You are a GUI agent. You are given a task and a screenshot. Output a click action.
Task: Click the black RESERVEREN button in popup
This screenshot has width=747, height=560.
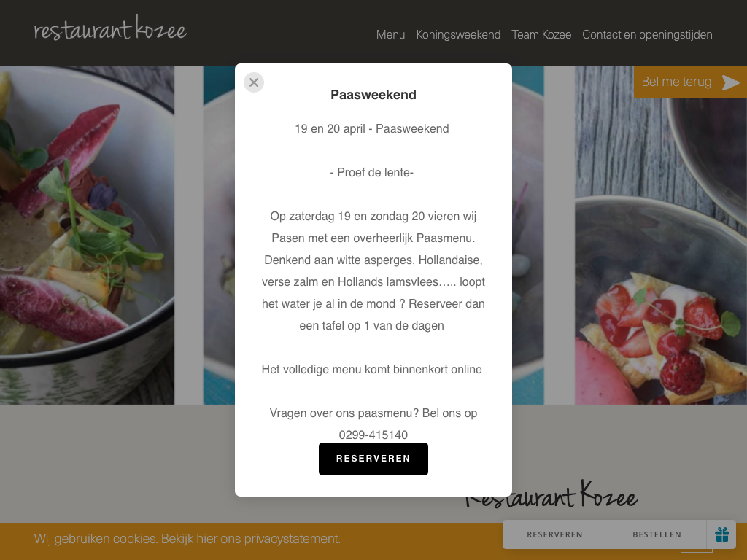coord(373,459)
